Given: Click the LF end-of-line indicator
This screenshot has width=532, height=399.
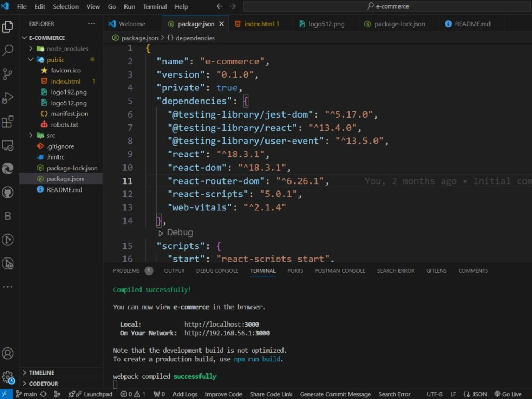Looking at the screenshot, I should point(453,394).
